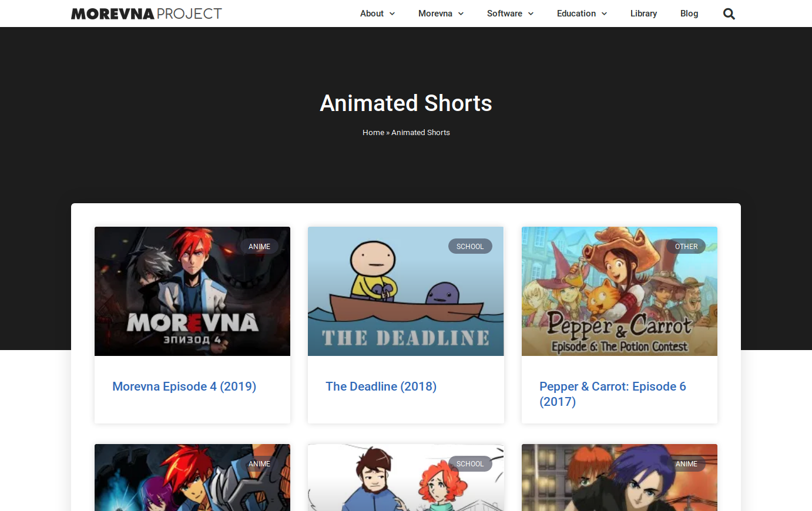Open the Blog menu item

(689, 14)
